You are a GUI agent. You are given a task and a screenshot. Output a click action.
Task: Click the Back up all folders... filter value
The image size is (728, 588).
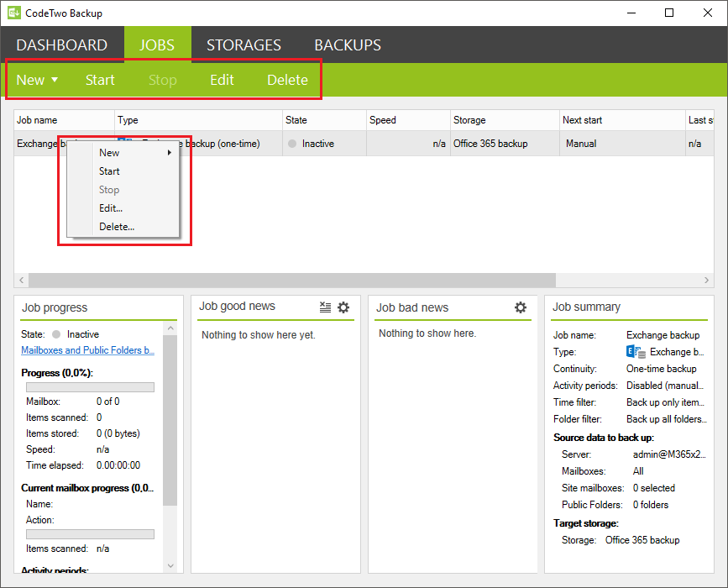pos(666,419)
